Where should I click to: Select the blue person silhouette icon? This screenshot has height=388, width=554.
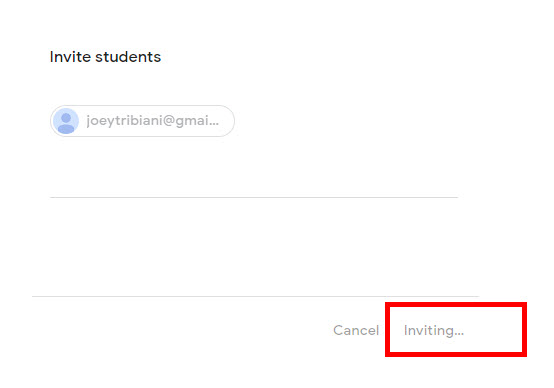[66, 121]
